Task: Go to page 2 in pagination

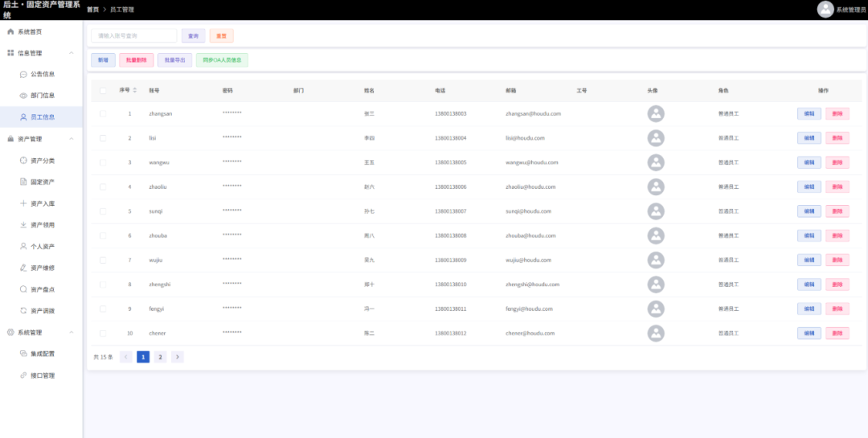Action: 160,357
